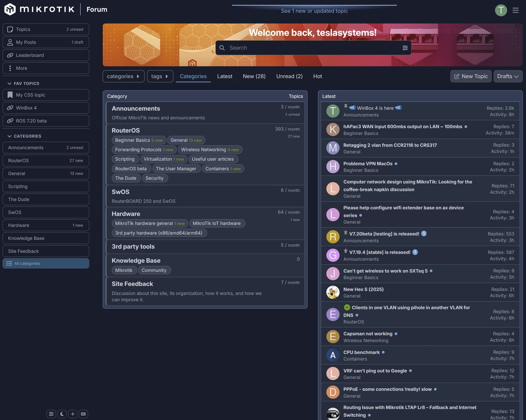Click avatar H on Problema VPN MacOs

333,166
